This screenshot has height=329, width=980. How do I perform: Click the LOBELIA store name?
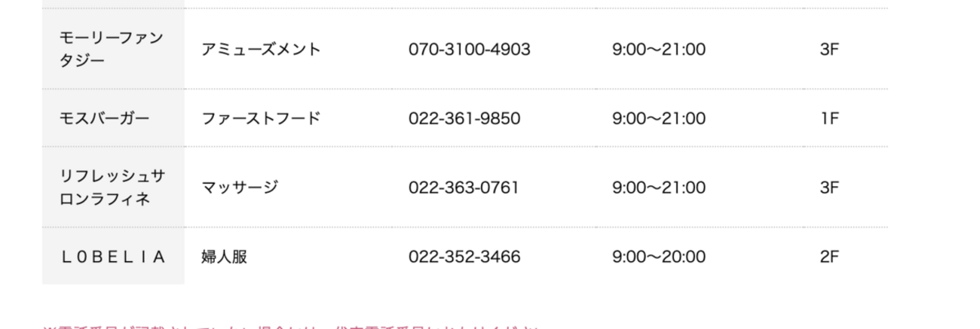click(112, 257)
